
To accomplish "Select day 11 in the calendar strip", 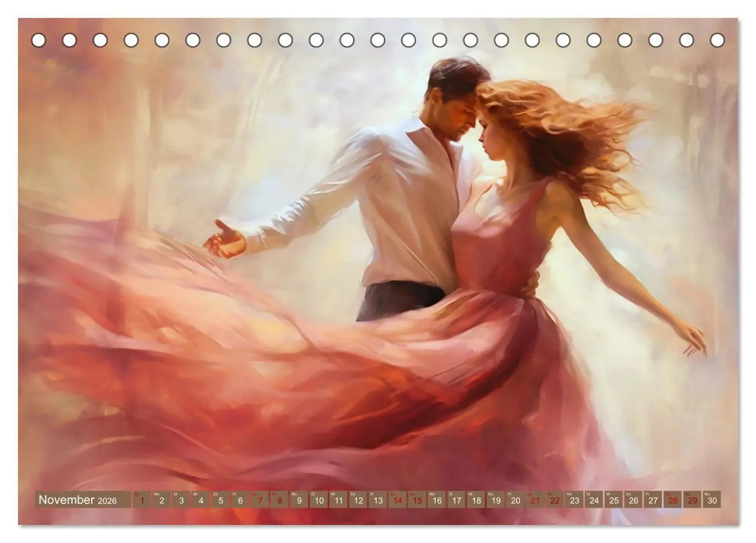I will (338, 499).
